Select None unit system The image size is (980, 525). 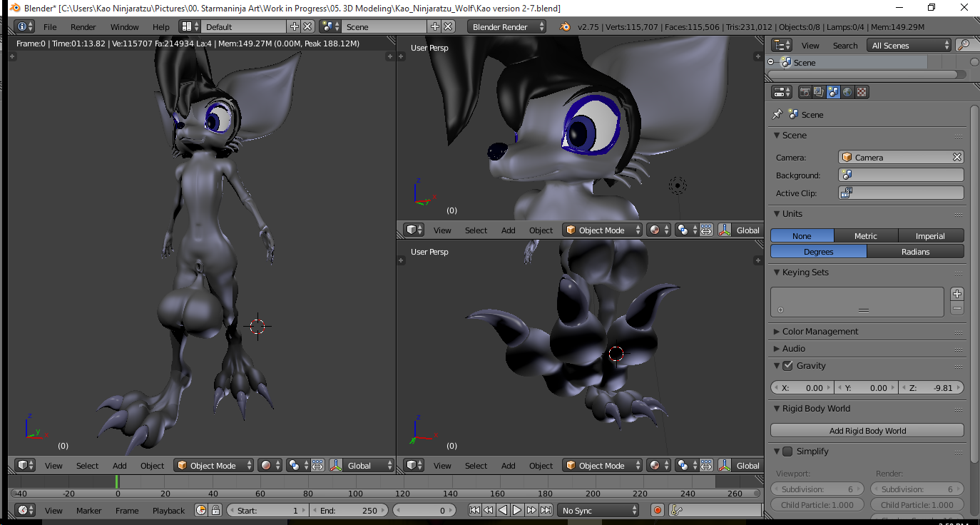(802, 235)
